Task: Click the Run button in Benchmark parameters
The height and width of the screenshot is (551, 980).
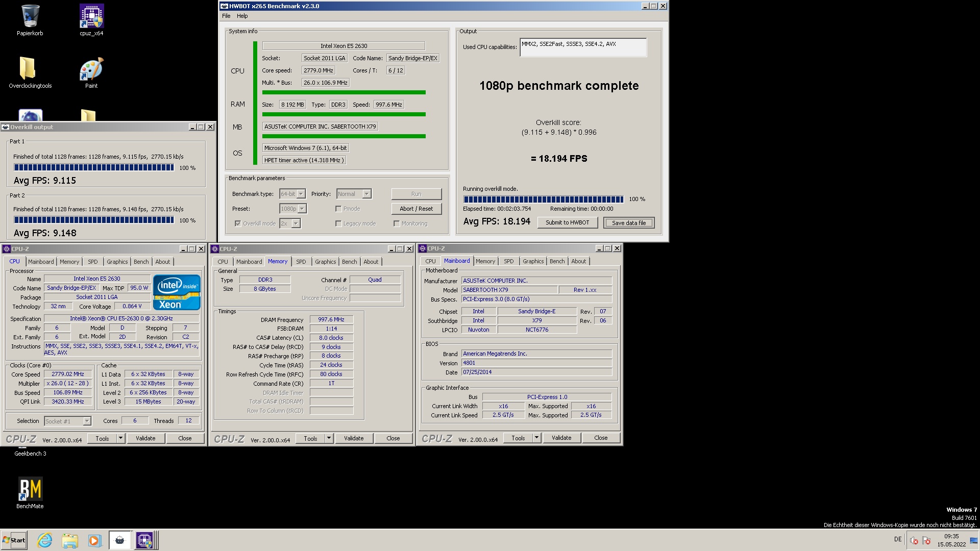Action: (416, 194)
